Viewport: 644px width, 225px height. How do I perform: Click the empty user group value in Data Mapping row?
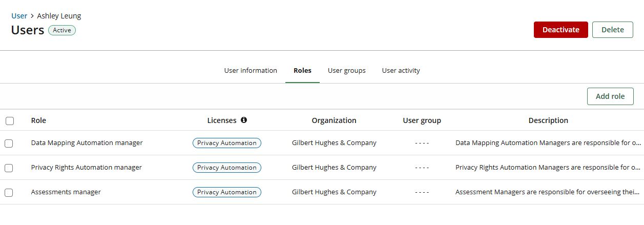pos(422,143)
